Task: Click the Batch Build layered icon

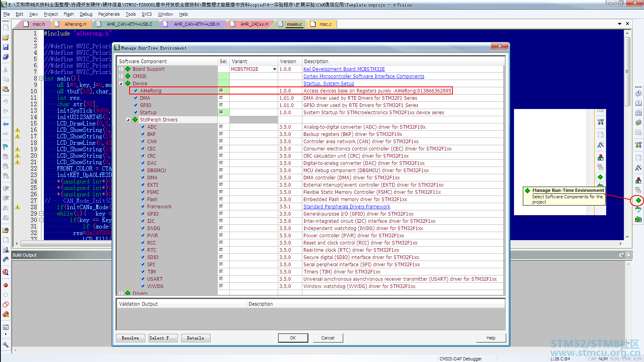Action: (638, 122)
